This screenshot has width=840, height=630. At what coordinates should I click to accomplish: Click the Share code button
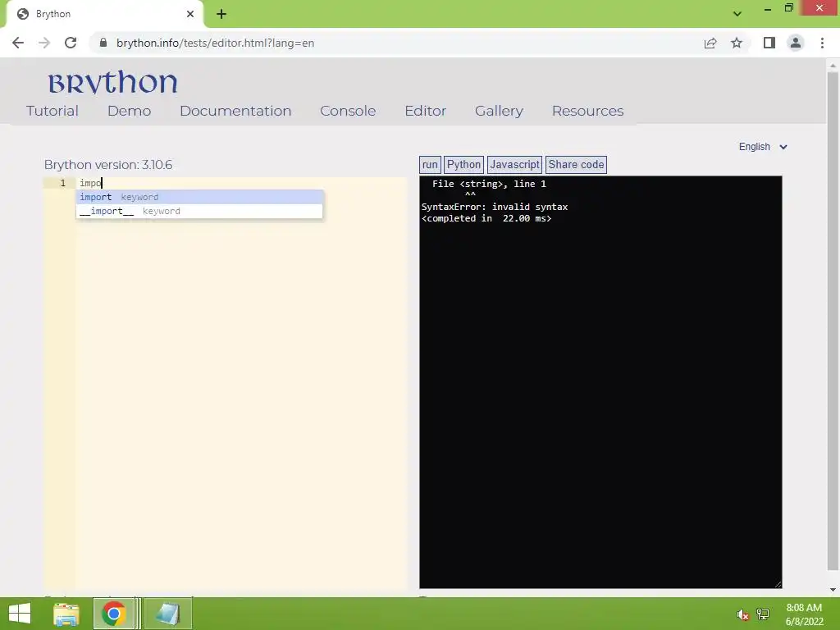point(576,164)
